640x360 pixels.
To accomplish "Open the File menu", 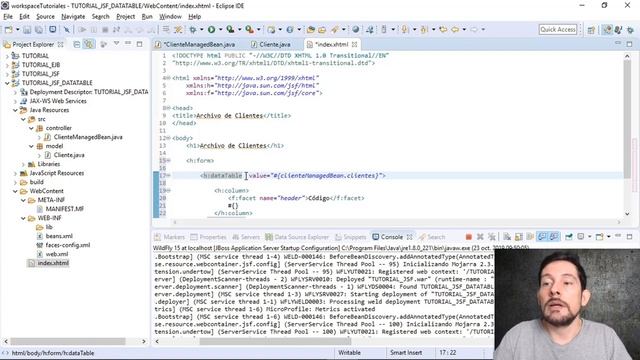I will pyautogui.click(x=8, y=17).
